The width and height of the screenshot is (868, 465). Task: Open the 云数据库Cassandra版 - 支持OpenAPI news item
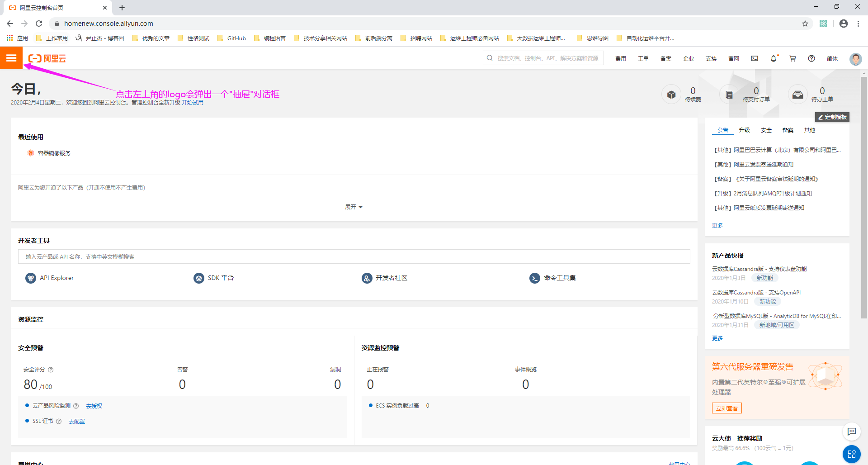pyautogui.click(x=756, y=293)
